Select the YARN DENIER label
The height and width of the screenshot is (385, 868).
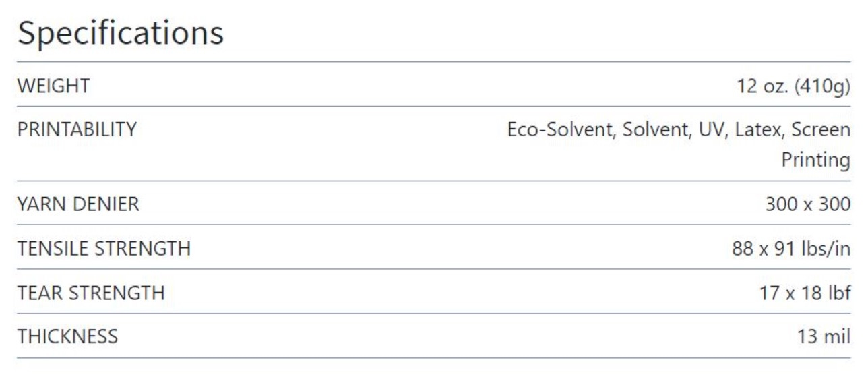click(79, 204)
